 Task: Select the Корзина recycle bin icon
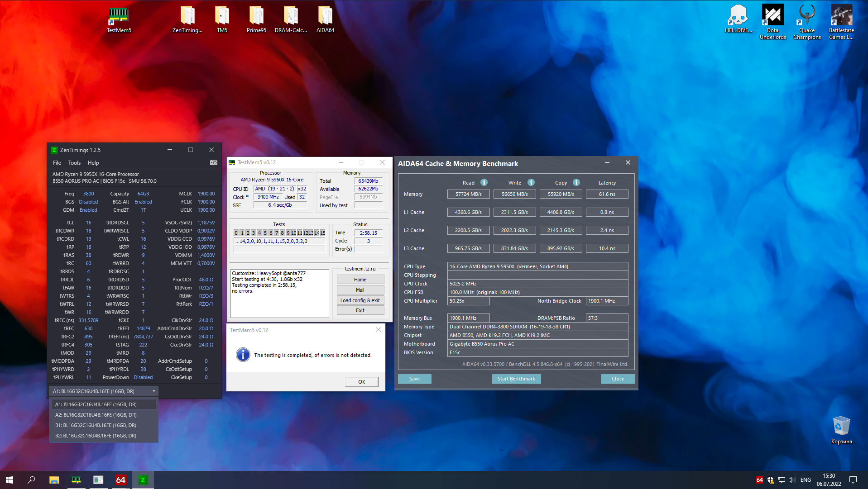click(x=841, y=430)
